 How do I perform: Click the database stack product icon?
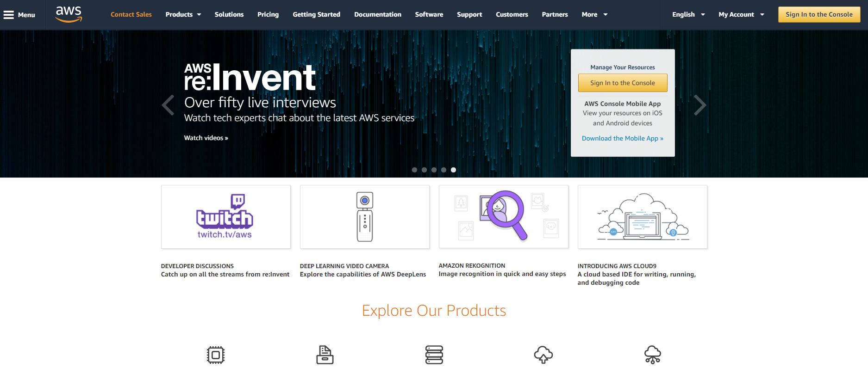[x=434, y=355]
